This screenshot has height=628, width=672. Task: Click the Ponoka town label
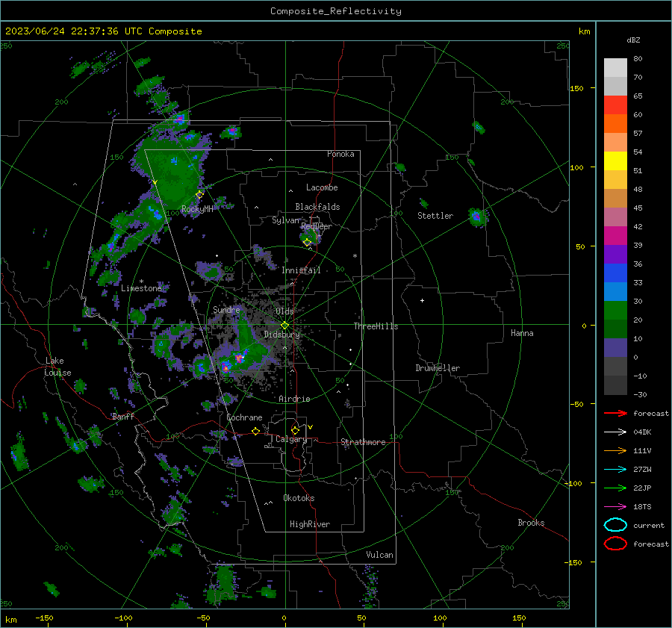[340, 154]
